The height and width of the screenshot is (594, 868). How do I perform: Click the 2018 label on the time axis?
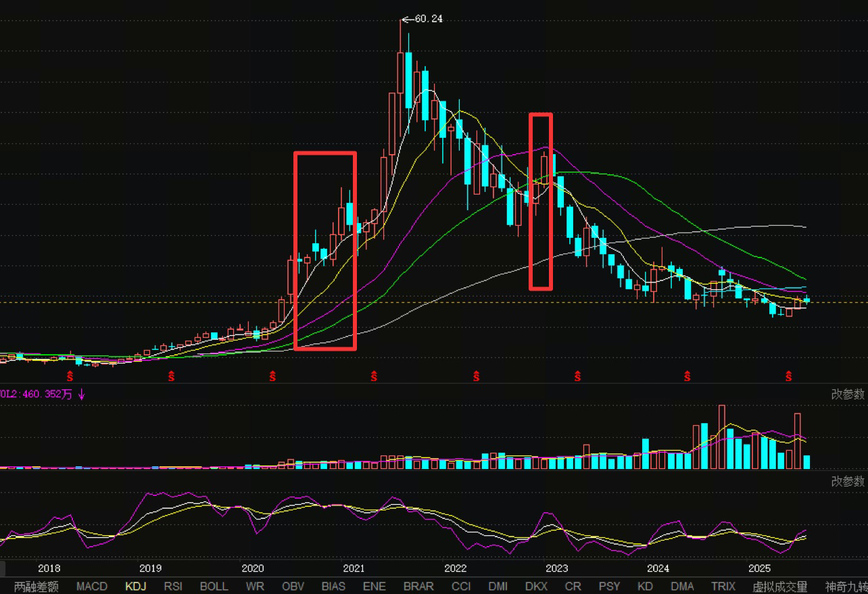pyautogui.click(x=49, y=568)
